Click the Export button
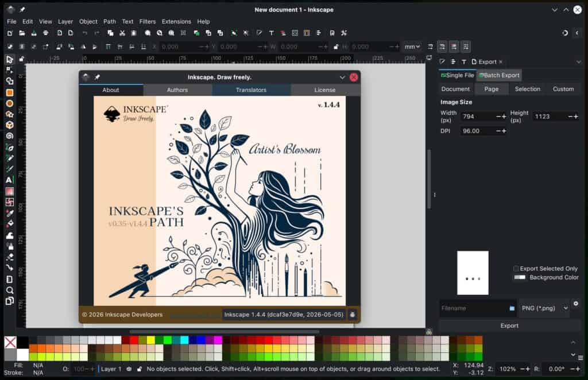This screenshot has width=588, height=380. pyautogui.click(x=509, y=325)
